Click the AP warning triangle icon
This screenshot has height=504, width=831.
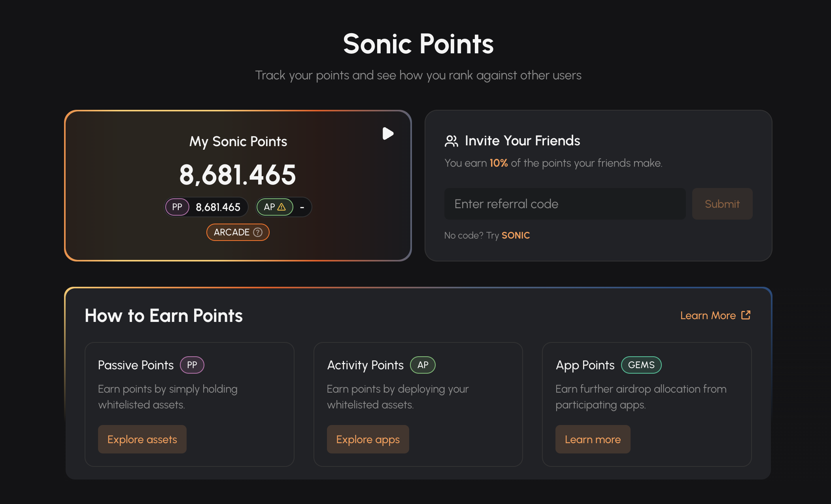click(x=282, y=207)
